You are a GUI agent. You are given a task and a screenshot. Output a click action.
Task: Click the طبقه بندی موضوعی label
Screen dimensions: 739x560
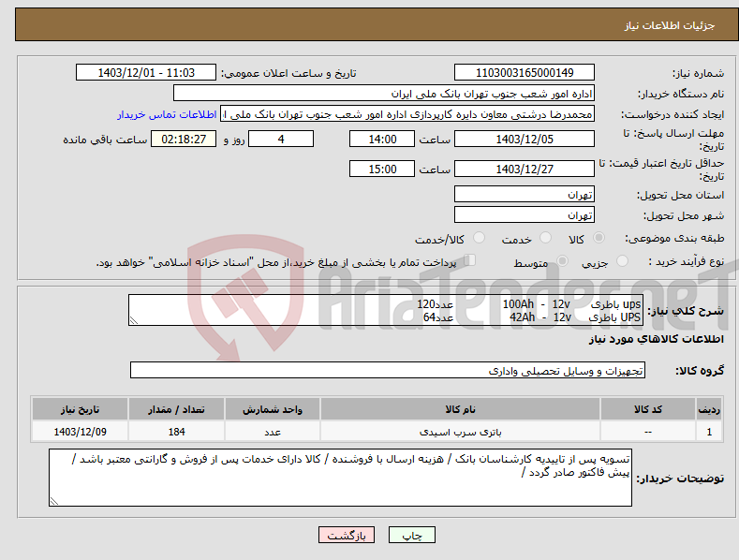(674, 239)
